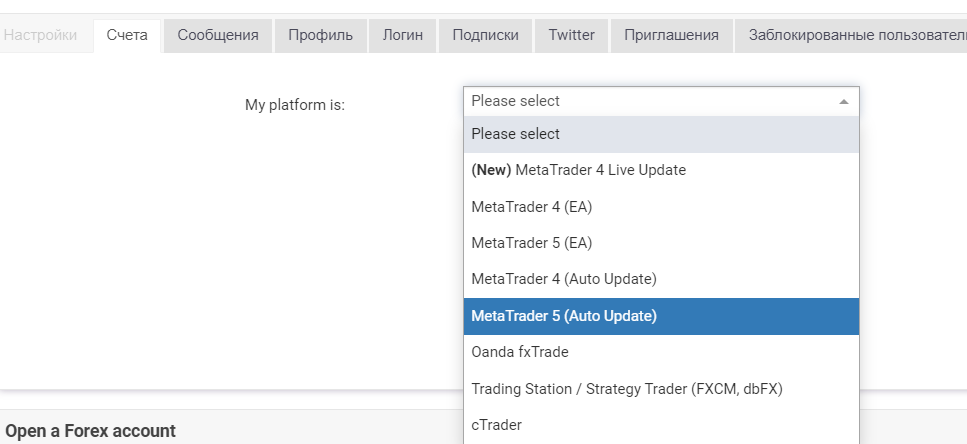Collapse dropdown using the arrow icon
The image size is (967, 444).
(844, 102)
